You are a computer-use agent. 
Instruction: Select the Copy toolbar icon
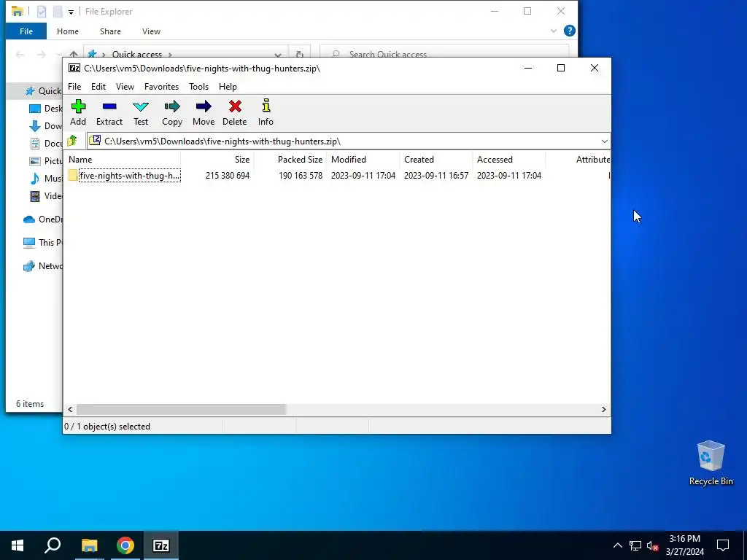[x=172, y=113]
